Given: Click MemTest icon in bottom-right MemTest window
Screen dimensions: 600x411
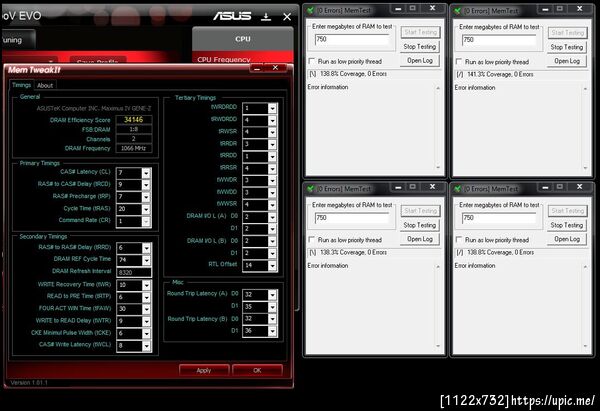Looking at the screenshot, I should coord(457,189).
